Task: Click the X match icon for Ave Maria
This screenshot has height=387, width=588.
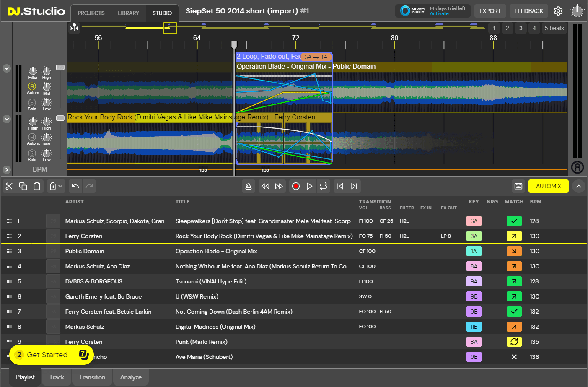Action: click(x=514, y=357)
